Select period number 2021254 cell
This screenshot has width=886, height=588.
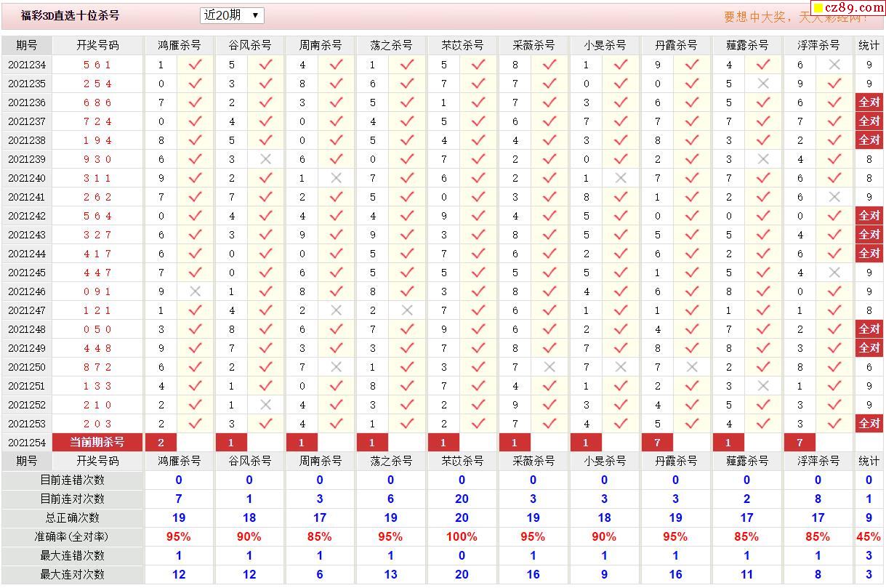point(27,443)
